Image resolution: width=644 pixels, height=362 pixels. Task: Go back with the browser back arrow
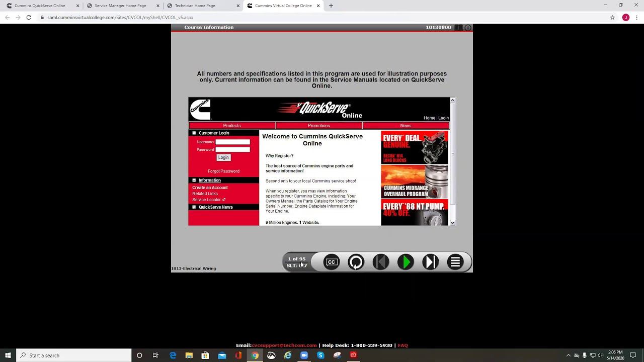tap(7, 18)
